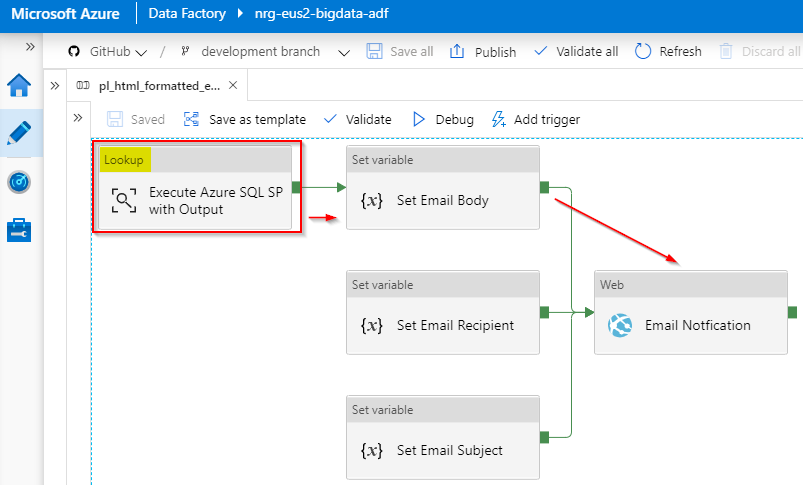This screenshot has width=803, height=485.
Task: Click the branch icon beside development branch
Action: tap(185, 51)
